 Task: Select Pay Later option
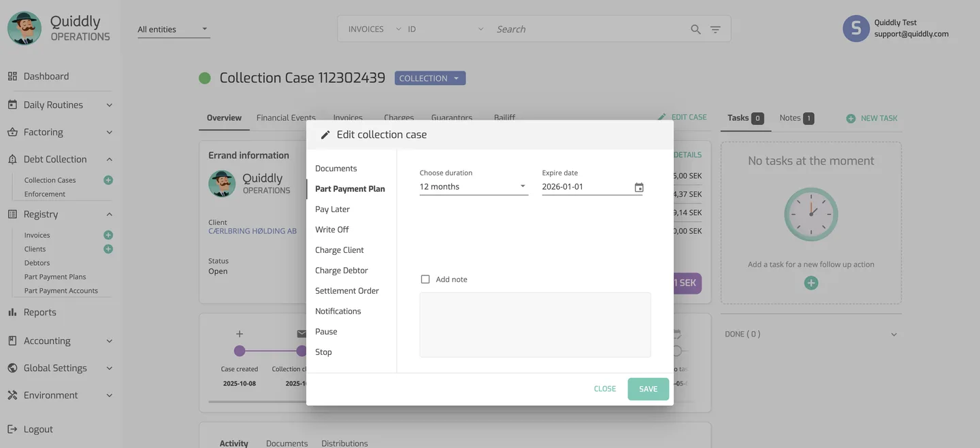[x=332, y=209]
